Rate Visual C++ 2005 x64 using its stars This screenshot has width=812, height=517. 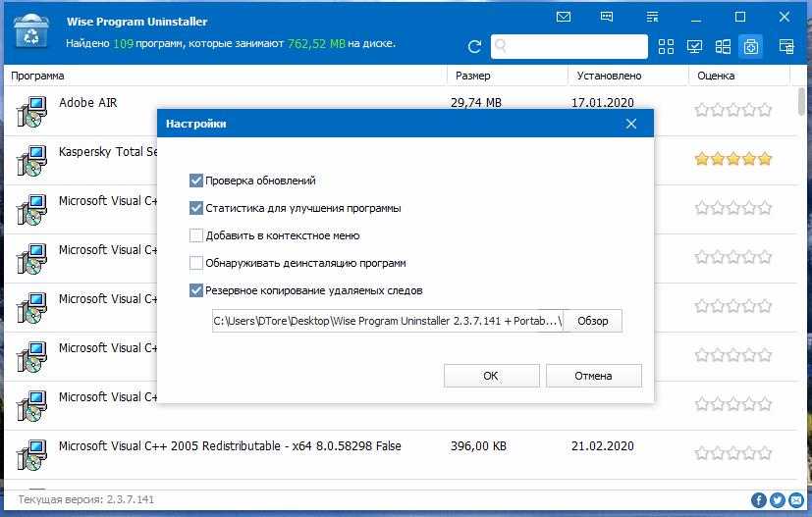[732, 453]
